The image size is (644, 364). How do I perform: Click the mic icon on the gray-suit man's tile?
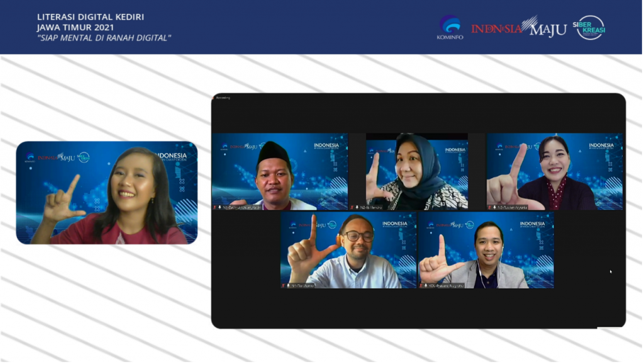coord(425,285)
